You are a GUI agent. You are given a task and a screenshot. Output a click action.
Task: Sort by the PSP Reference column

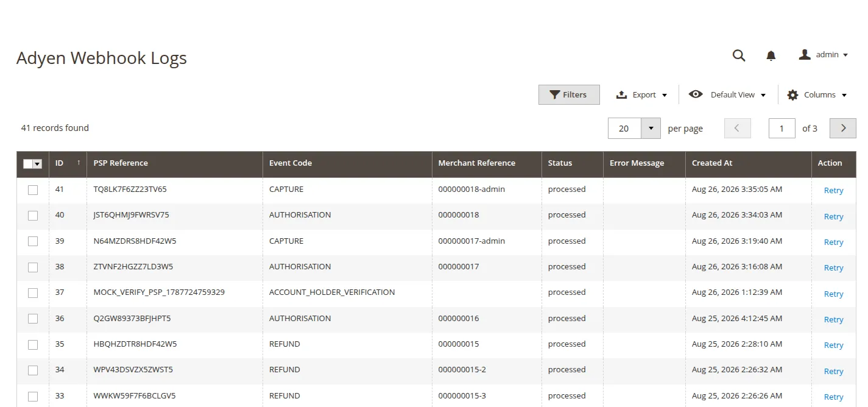[175, 163]
